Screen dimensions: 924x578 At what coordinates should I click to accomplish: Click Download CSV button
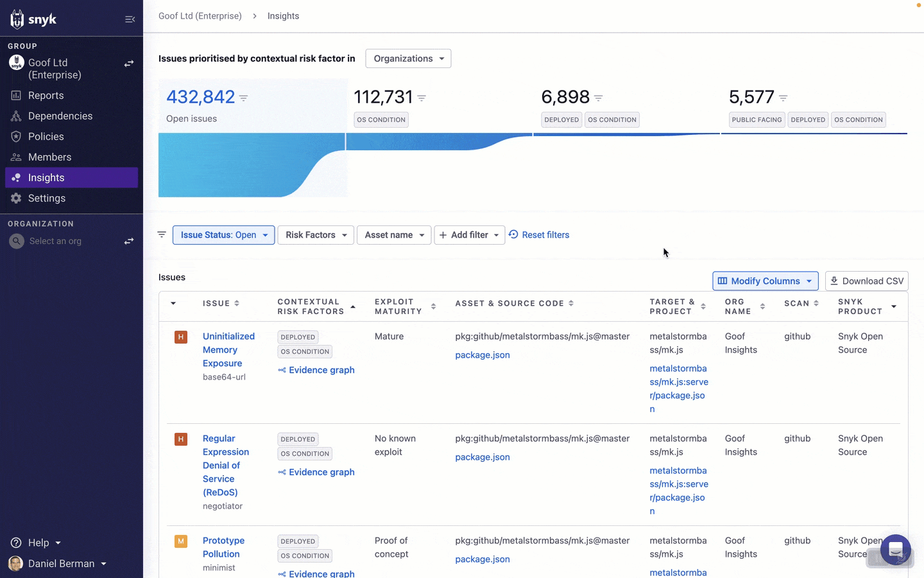(866, 281)
